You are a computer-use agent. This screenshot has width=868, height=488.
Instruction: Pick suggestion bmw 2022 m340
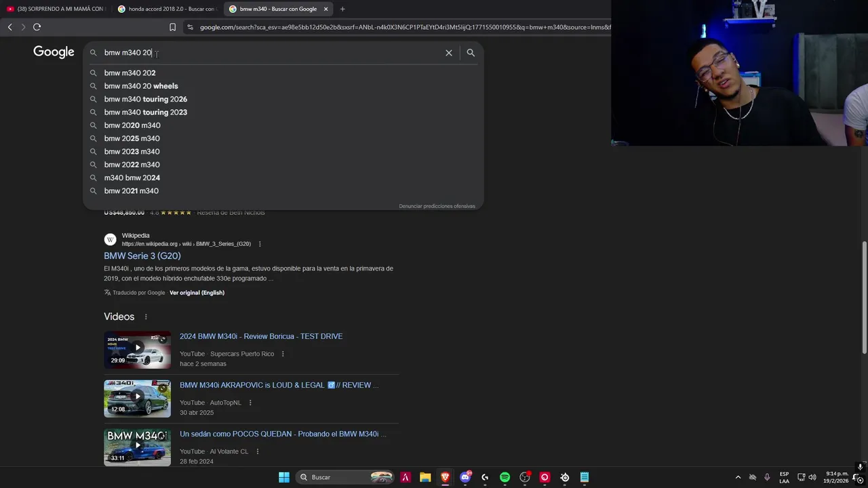(x=283, y=165)
